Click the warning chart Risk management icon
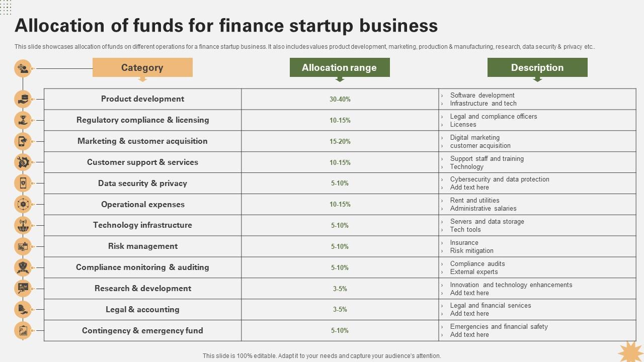Viewport: 644px width, 362px height. pyautogui.click(x=23, y=246)
